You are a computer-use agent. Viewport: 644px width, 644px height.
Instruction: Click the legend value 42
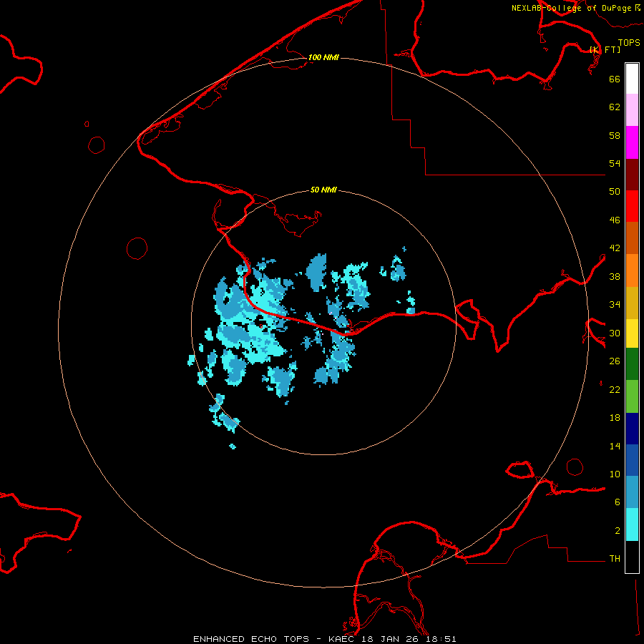(x=615, y=248)
